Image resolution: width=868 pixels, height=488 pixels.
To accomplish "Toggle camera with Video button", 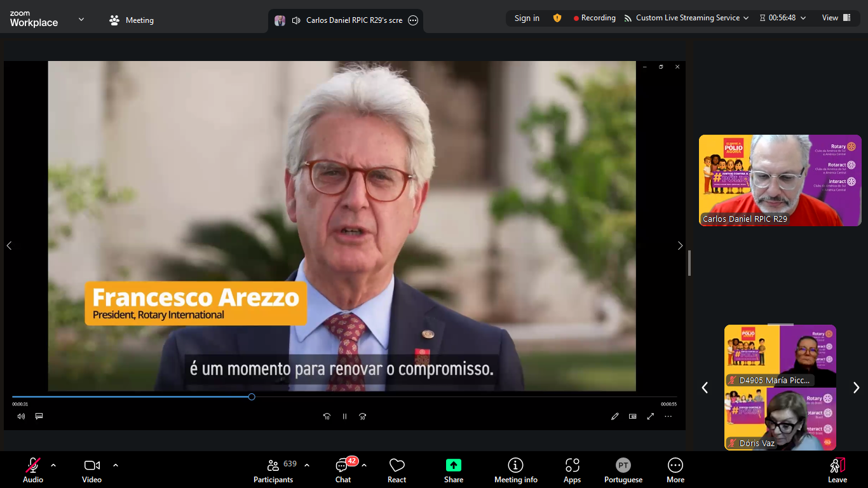I will pos(92,471).
